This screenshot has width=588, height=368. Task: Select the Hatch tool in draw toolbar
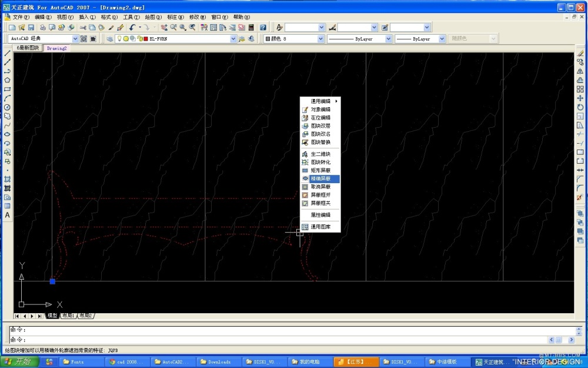(x=7, y=179)
